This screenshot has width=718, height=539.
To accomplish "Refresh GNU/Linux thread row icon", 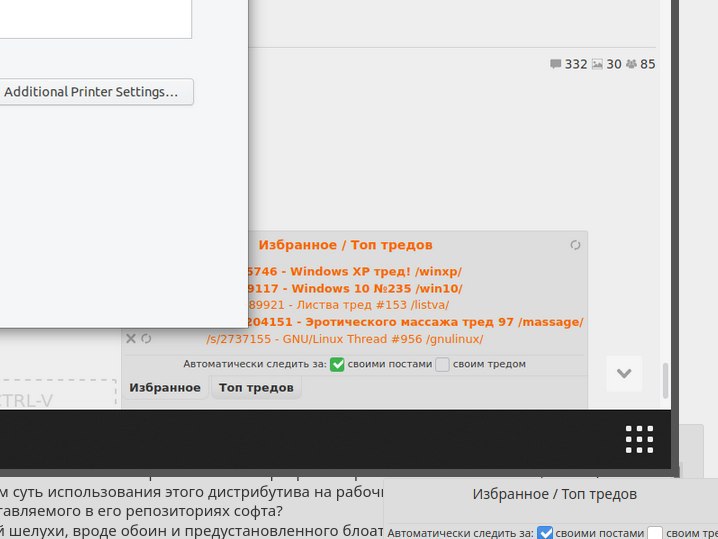I will click(x=146, y=338).
